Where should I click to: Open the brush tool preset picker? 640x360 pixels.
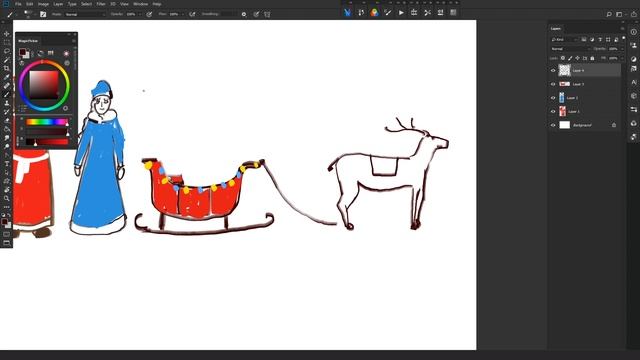click(x=11, y=14)
